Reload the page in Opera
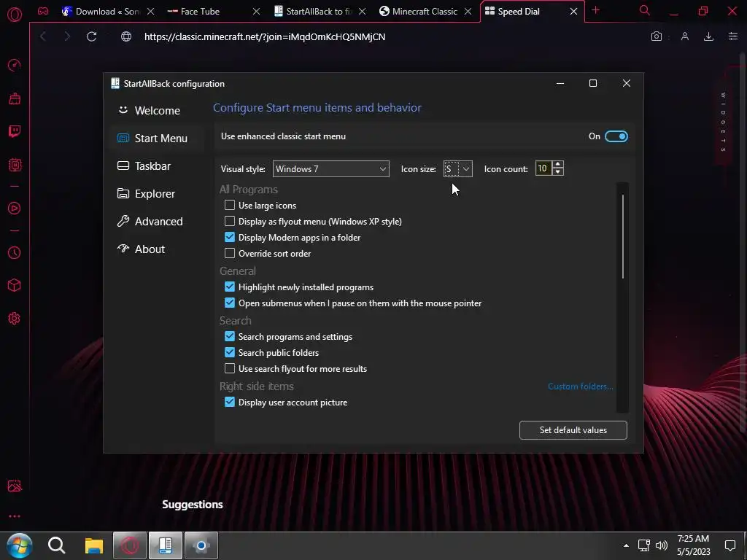This screenshot has width=747, height=560. 91,36
